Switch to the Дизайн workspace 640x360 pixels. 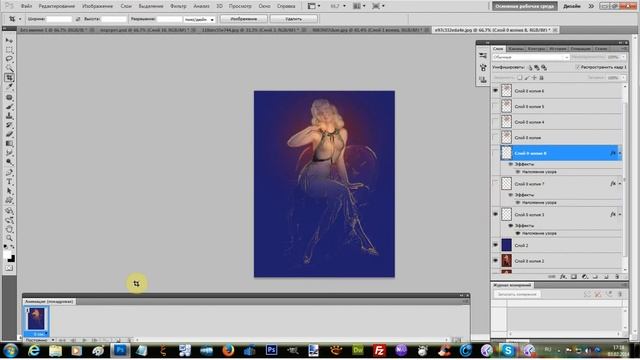(571, 6)
